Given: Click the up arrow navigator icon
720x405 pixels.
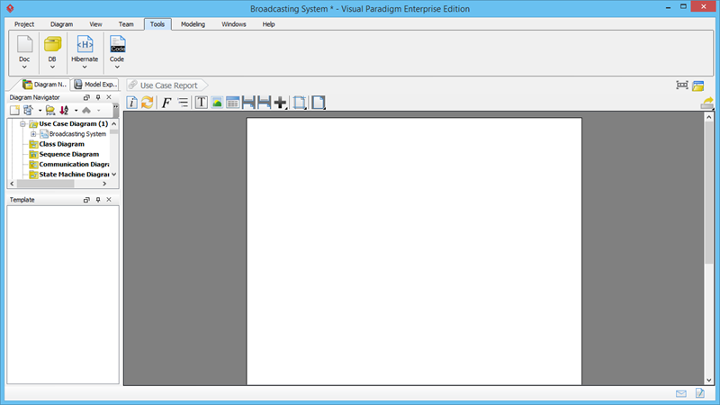Looking at the screenshot, I should [x=86, y=110].
